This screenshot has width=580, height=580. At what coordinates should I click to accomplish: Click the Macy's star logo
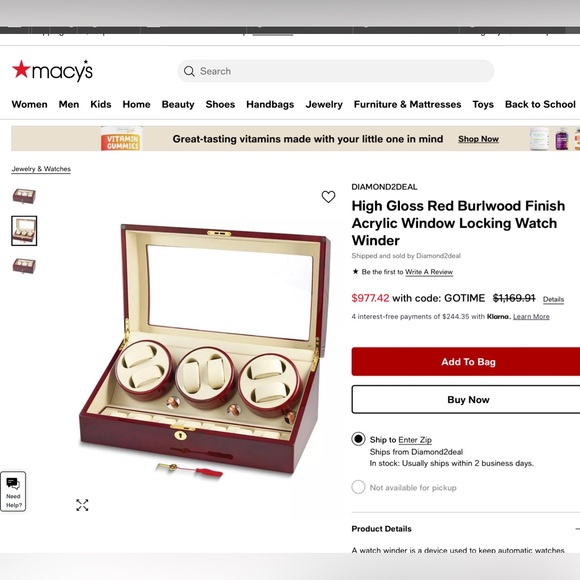click(52, 70)
